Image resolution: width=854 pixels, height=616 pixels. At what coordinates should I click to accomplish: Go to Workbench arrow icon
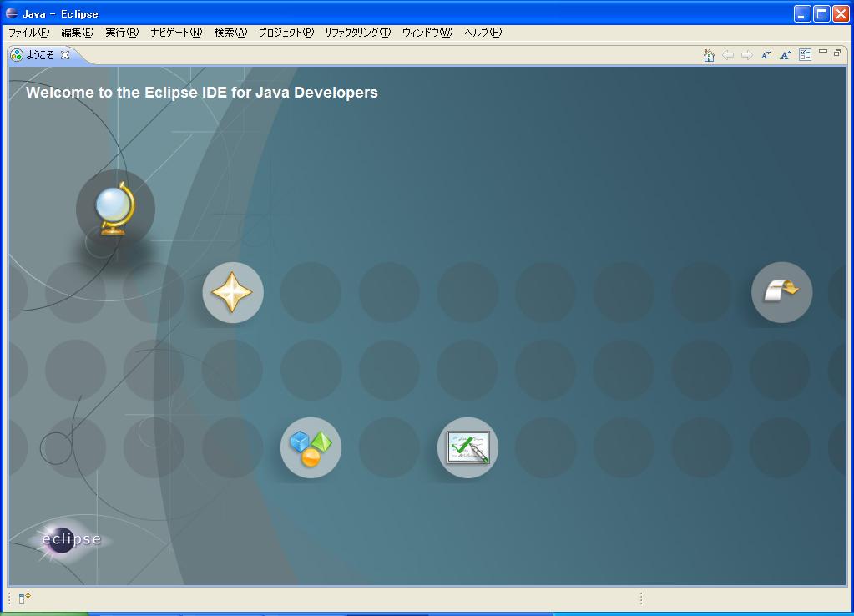pyautogui.click(x=781, y=292)
